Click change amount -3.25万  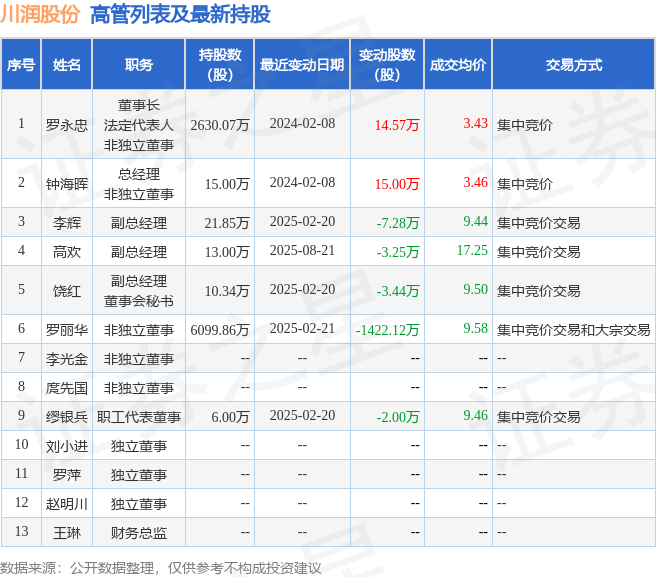[x=397, y=252]
